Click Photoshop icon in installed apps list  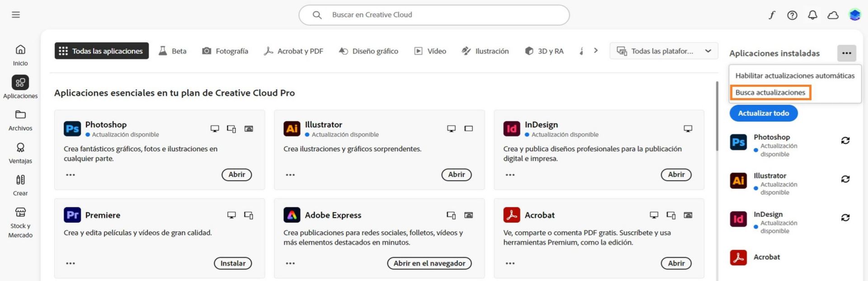coord(738,142)
